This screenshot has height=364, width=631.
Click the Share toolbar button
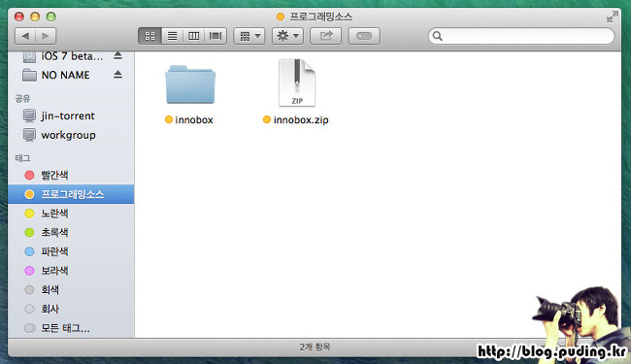tap(326, 36)
